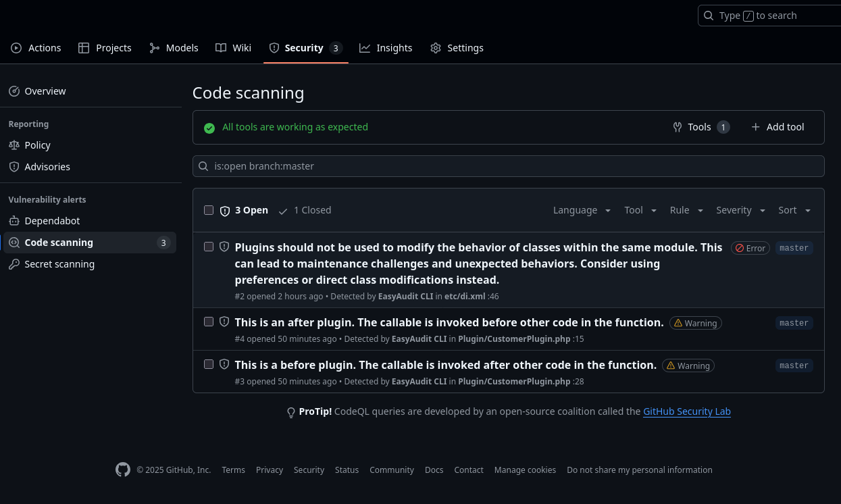This screenshot has width=841, height=504.
Task: Click the shield icon next to 3 Open
Action: point(225,211)
